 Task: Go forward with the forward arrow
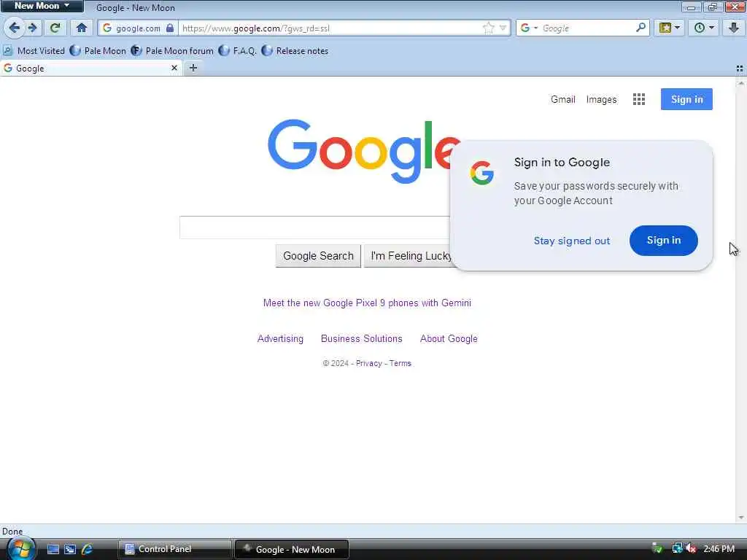pyautogui.click(x=32, y=28)
